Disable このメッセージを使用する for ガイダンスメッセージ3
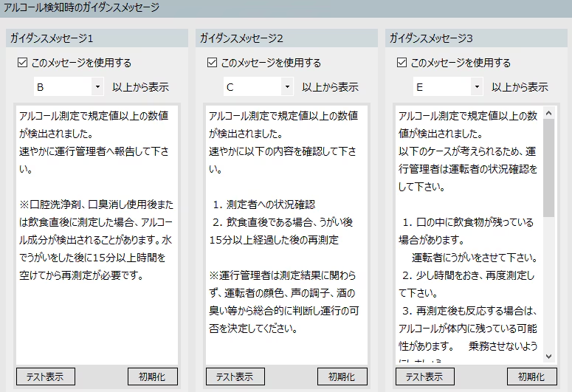The image size is (572, 392). [x=402, y=63]
